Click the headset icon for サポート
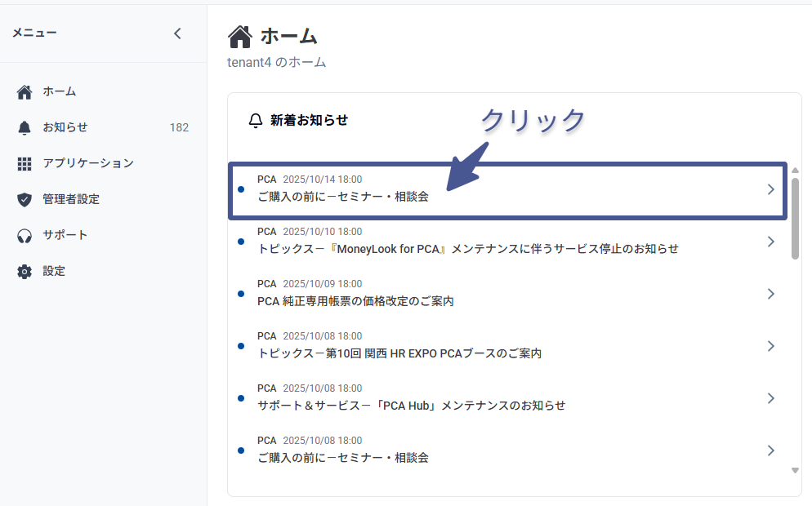Image resolution: width=812 pixels, height=506 pixels. click(x=25, y=235)
